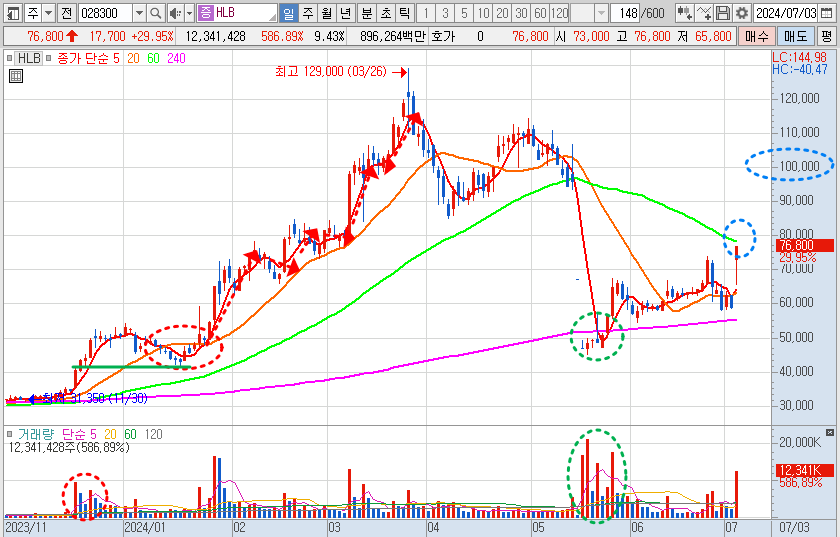Select the 30 interval button

coord(521,13)
